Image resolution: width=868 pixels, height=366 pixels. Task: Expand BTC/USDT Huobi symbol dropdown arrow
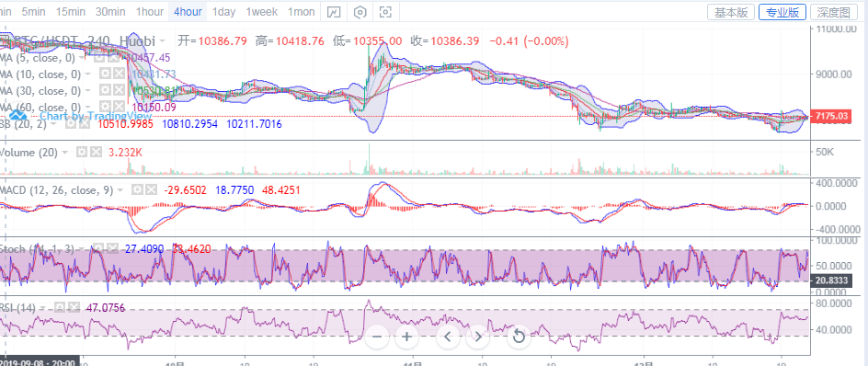[x=162, y=41]
